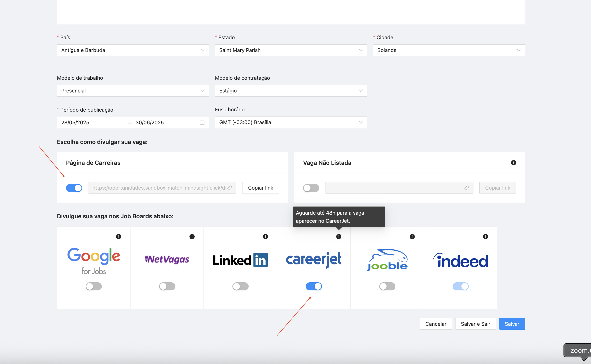Image resolution: width=591 pixels, height=364 pixels.
Task: Click the NetVagas logo
Action: [x=167, y=259]
